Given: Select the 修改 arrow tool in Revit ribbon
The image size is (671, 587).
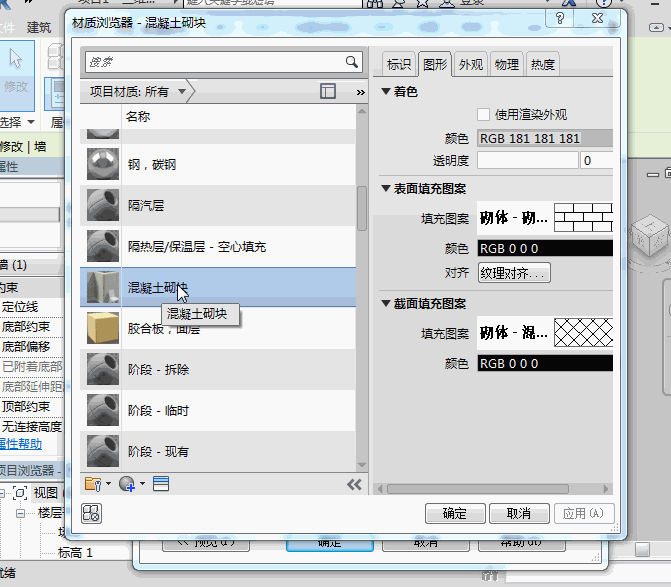Looking at the screenshot, I should pos(16,75).
